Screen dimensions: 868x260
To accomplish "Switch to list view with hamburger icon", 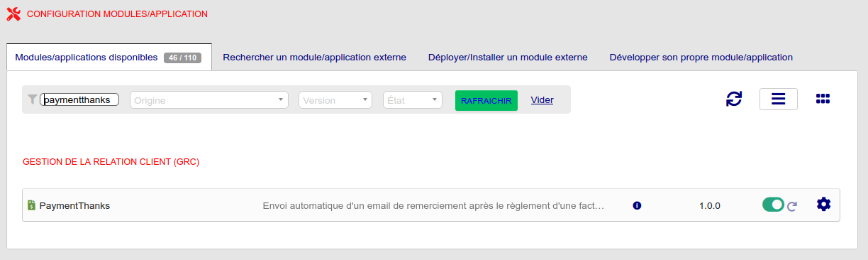I will tap(779, 99).
